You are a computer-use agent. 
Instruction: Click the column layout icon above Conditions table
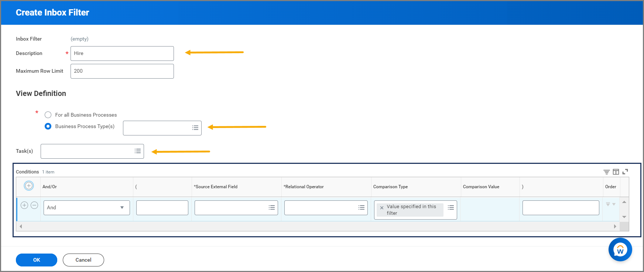(x=616, y=172)
